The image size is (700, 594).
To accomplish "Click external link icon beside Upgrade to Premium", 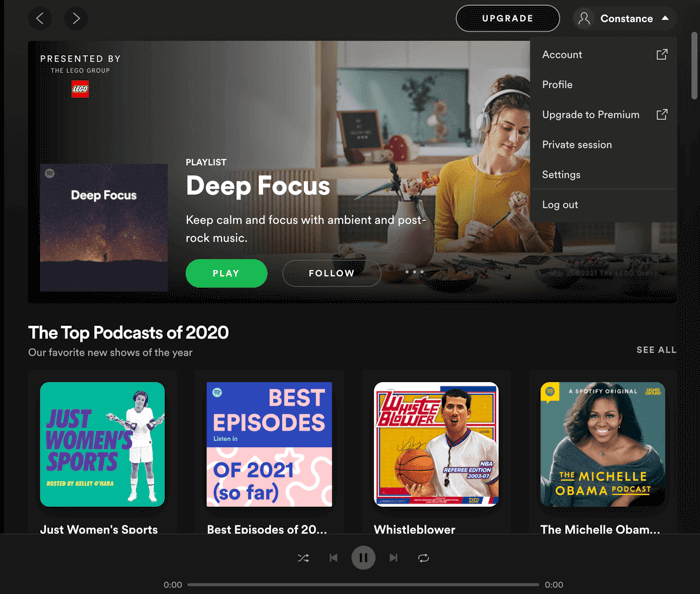I will click(662, 115).
